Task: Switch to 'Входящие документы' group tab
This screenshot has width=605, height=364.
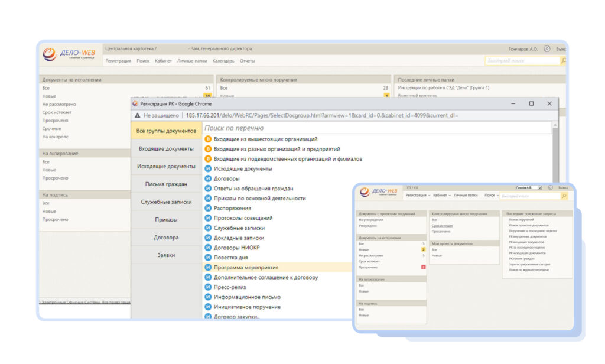Action: coord(166,148)
